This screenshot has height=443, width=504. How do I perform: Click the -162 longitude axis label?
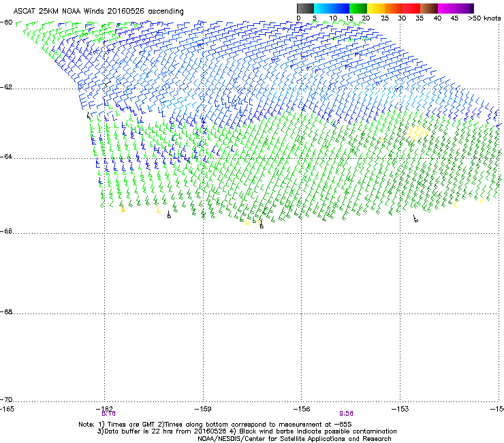coord(104,409)
